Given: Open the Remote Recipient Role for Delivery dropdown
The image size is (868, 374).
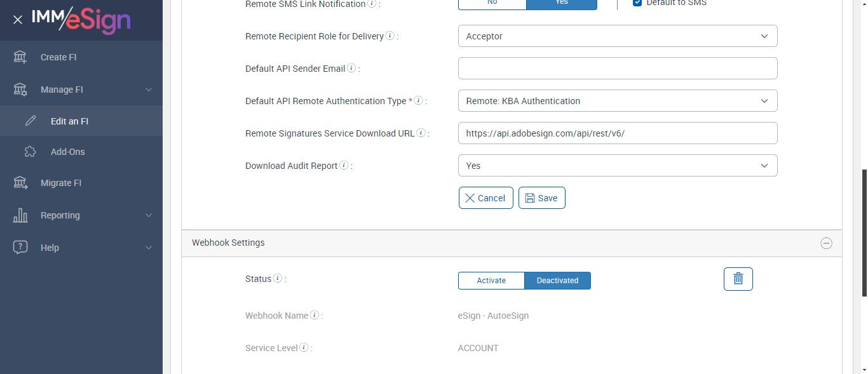Looking at the screenshot, I should click(618, 36).
